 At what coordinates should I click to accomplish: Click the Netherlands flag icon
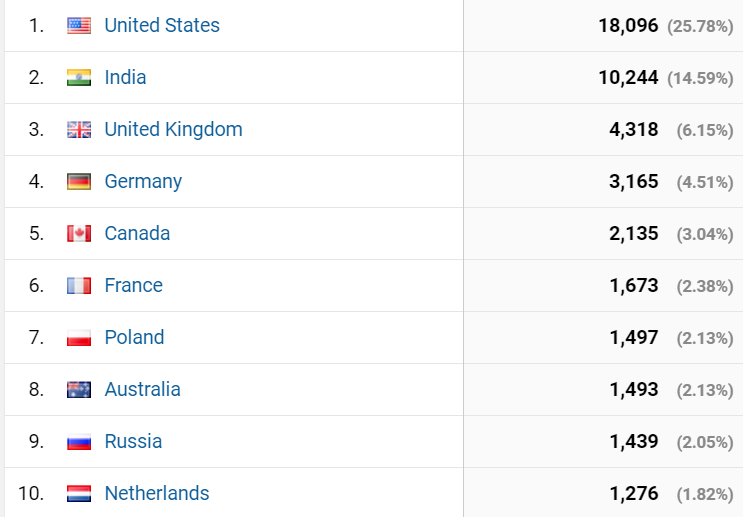(79, 494)
